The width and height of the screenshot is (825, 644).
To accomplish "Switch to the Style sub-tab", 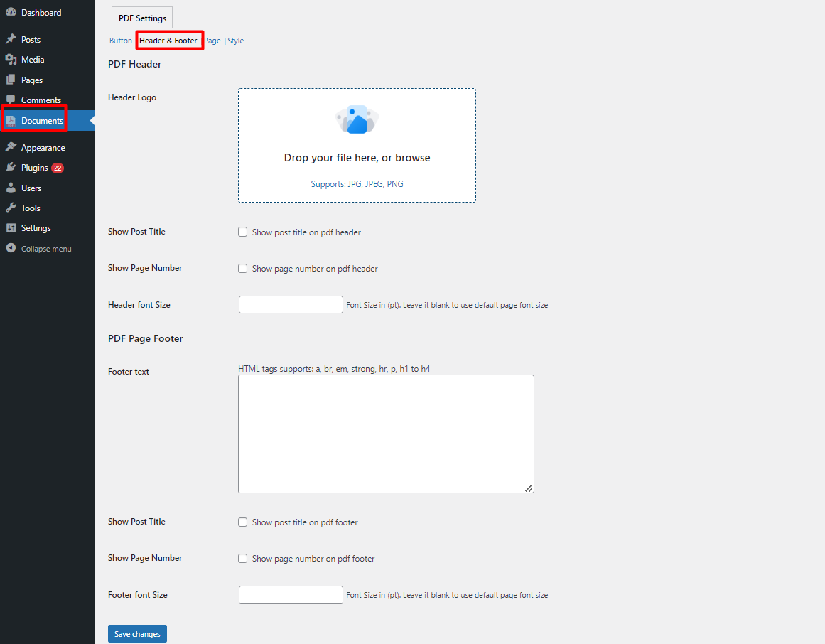I will click(236, 41).
